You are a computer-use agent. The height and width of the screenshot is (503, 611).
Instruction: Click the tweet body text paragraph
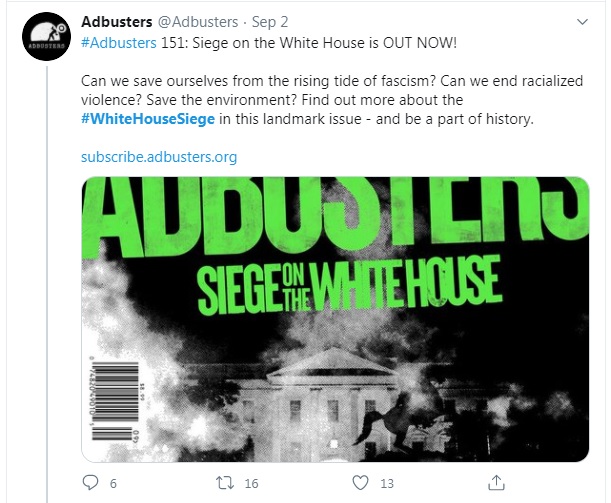tap(332, 100)
